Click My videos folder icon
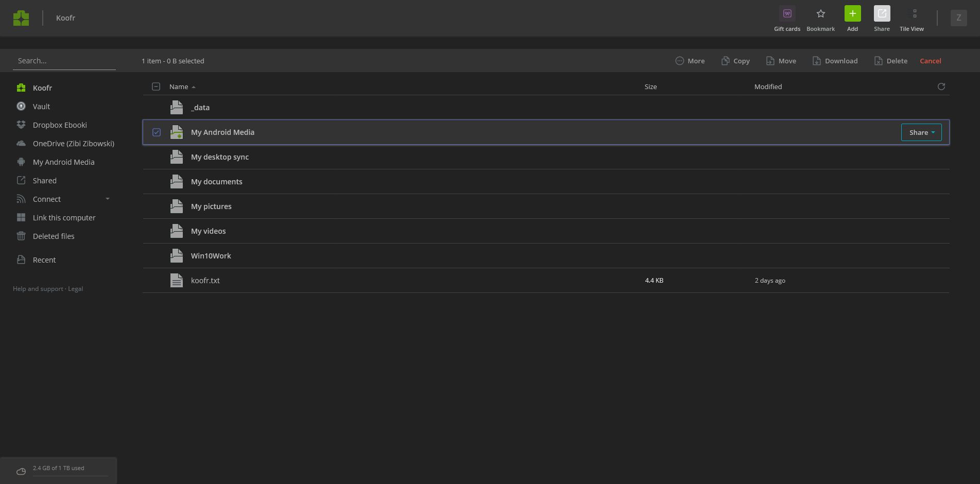 point(177,231)
